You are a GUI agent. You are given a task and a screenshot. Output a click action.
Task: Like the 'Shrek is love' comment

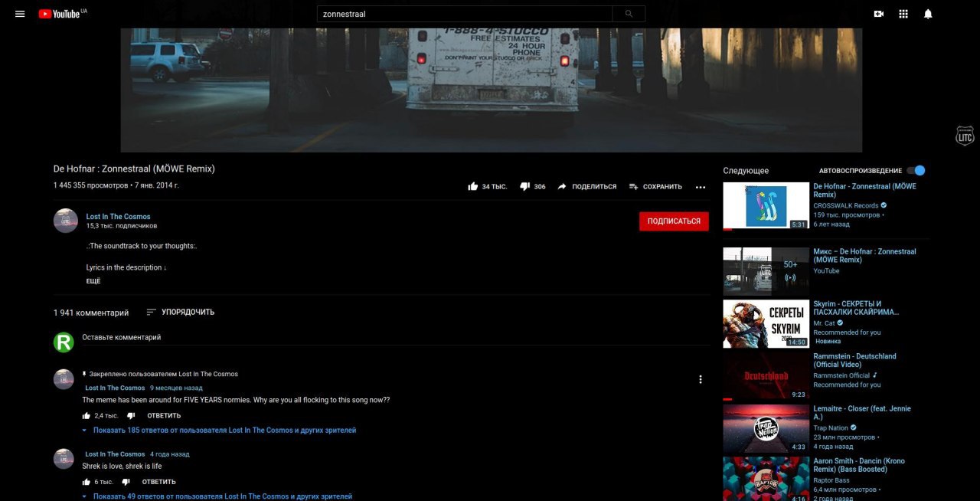pos(87,482)
